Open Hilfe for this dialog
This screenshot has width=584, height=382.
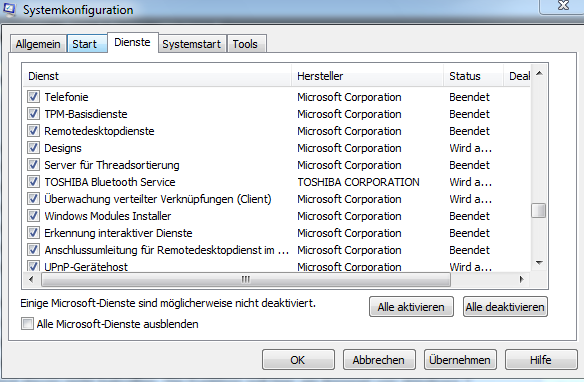[x=541, y=360]
